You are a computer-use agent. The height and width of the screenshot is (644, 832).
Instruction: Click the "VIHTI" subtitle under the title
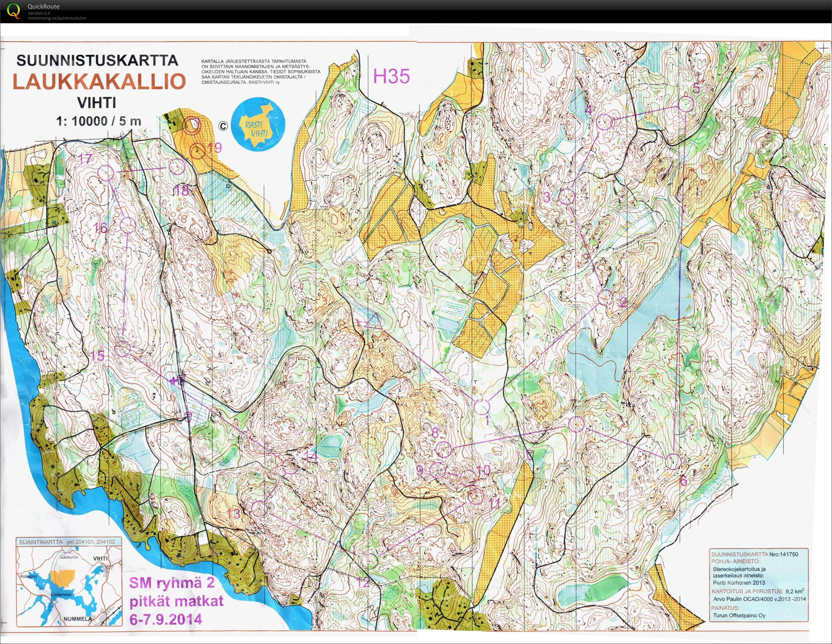click(97, 103)
